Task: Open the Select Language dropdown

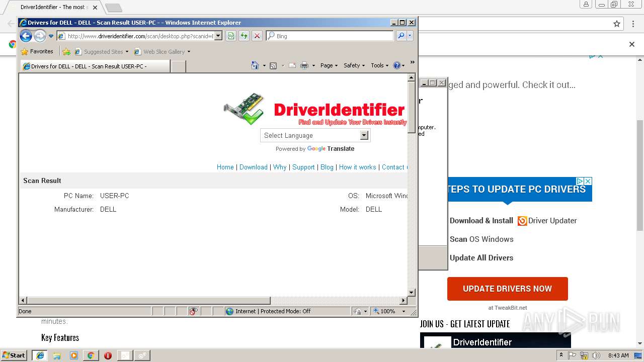Action: pos(315,135)
